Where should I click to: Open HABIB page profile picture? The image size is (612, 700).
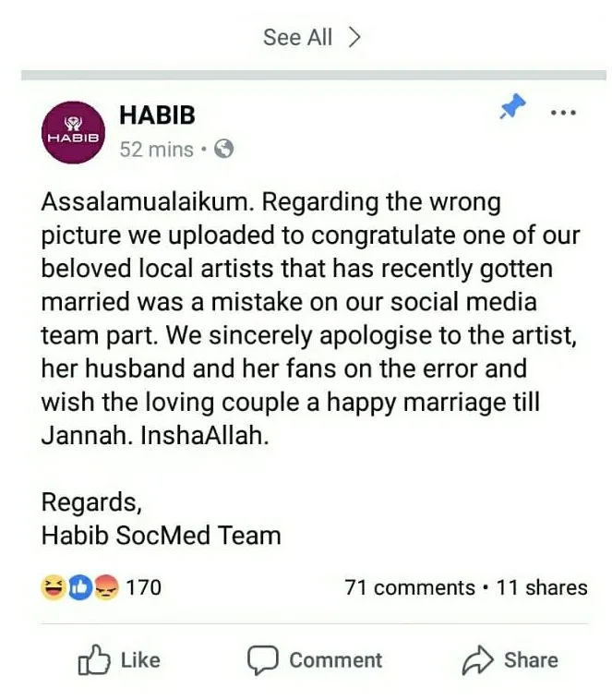click(x=73, y=133)
